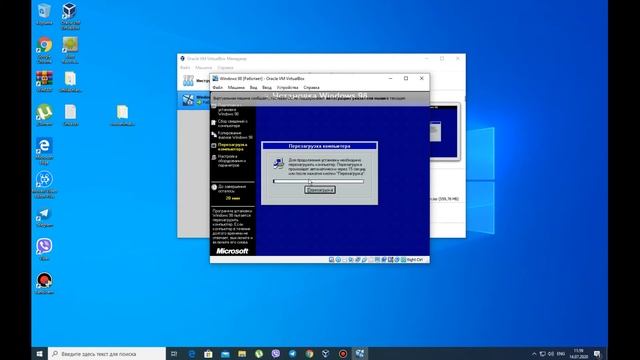Open the Action Center notifications
Screen dimensions: 640x360
click(x=598, y=354)
